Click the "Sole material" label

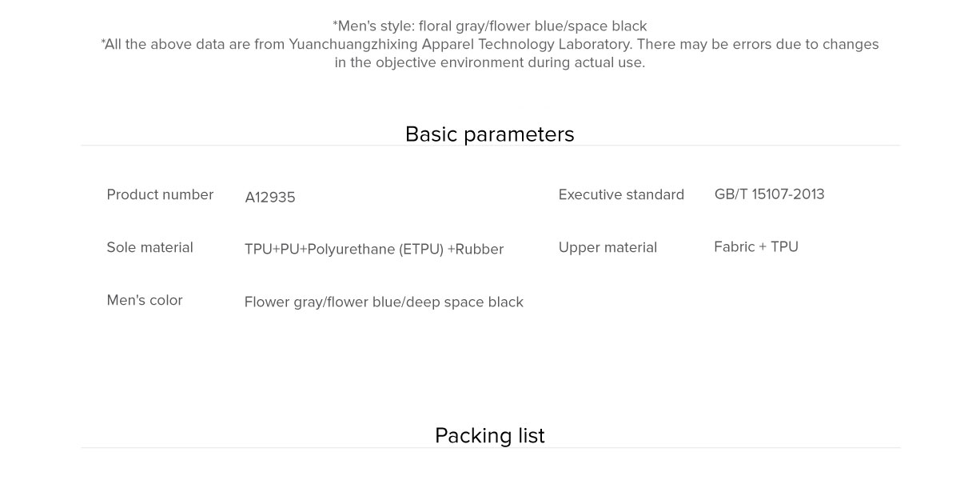tap(149, 247)
